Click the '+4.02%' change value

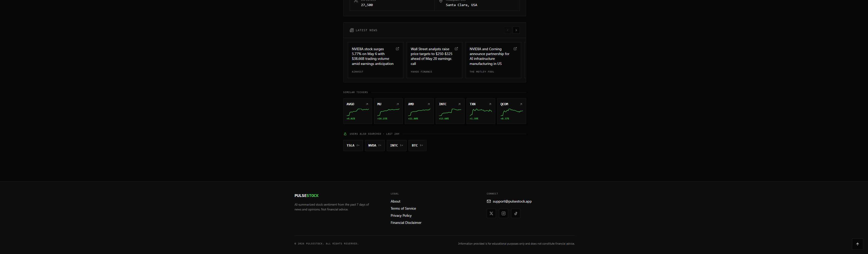pyautogui.click(x=351, y=119)
